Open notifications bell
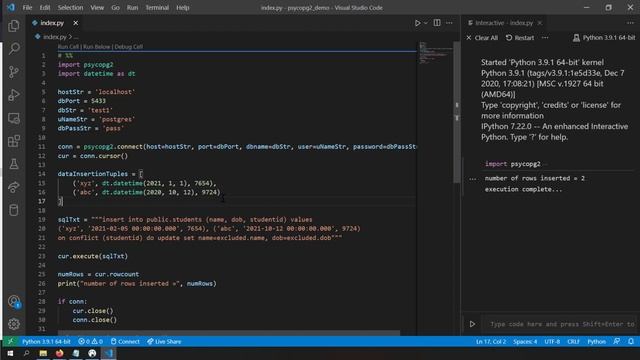This screenshot has width=640, height=360. point(631,341)
